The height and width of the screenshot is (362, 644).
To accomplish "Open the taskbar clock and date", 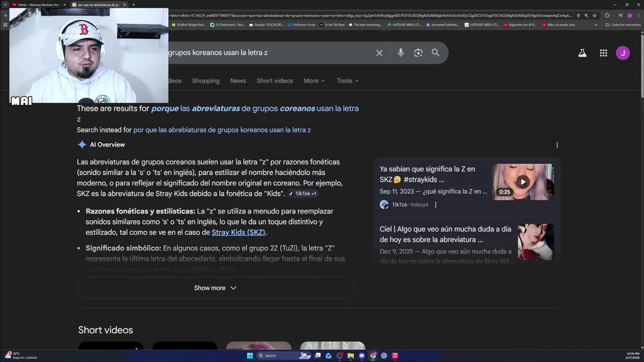I will pyautogui.click(x=633, y=355).
